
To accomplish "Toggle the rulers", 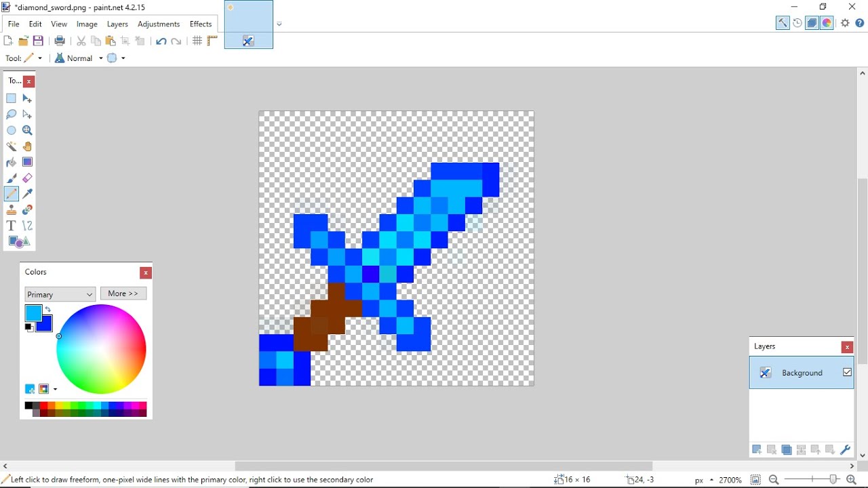I will [213, 41].
